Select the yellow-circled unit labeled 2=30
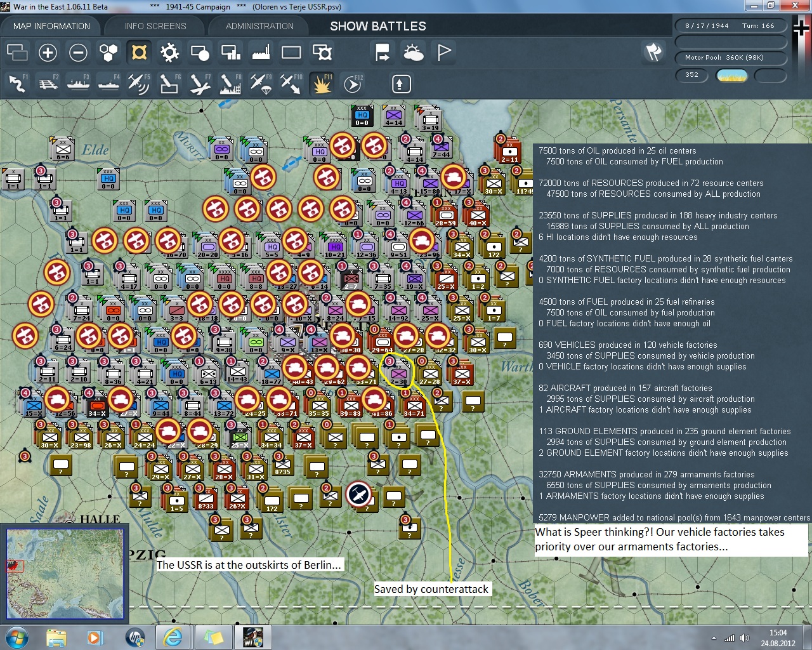 point(398,372)
